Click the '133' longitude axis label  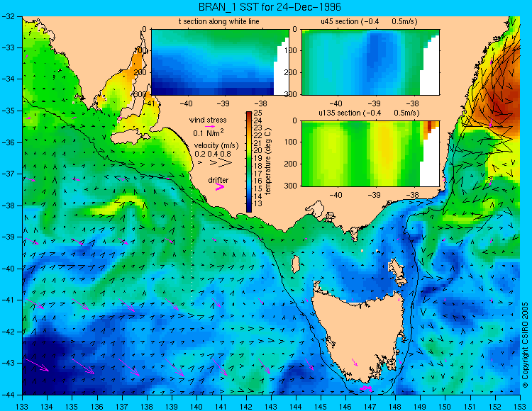[x=23, y=406]
